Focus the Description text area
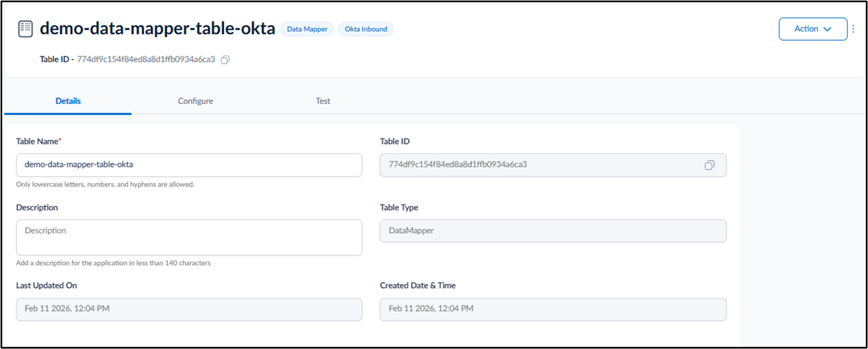 point(189,237)
